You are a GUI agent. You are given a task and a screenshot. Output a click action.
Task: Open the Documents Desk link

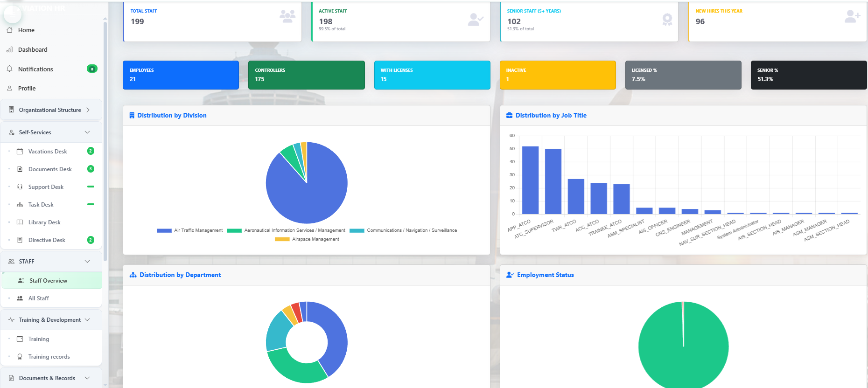pyautogui.click(x=50, y=169)
